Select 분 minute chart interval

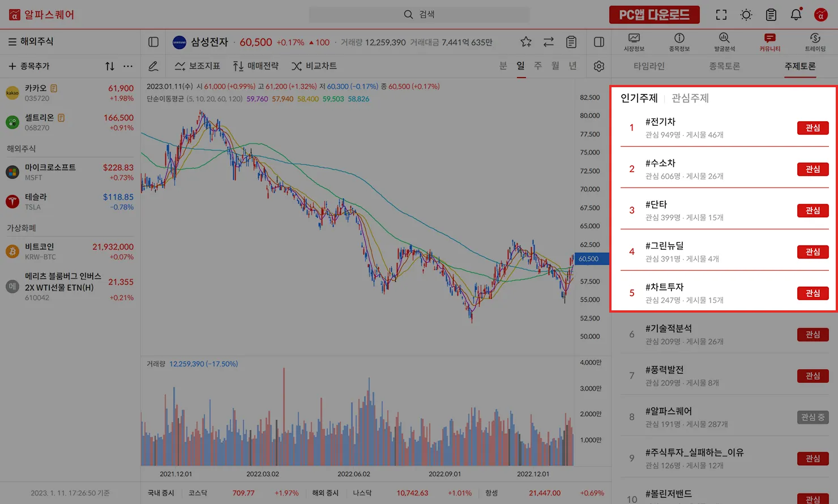coord(503,66)
